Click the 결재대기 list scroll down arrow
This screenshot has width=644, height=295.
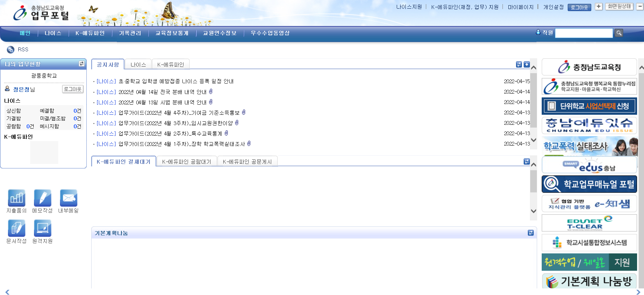click(x=534, y=211)
